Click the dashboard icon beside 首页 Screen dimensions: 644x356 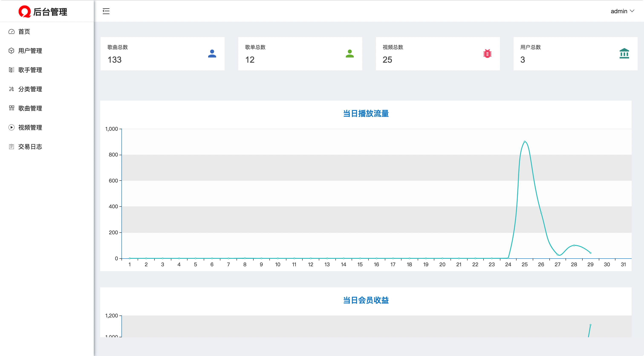point(12,32)
